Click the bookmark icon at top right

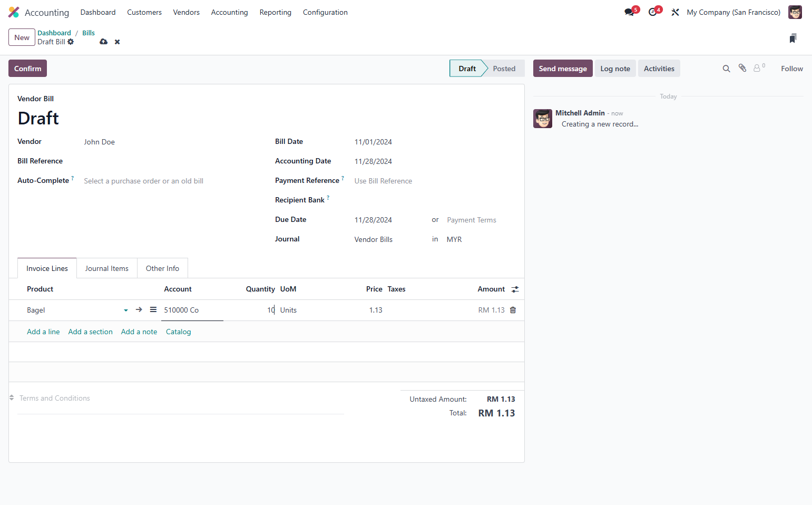(793, 38)
